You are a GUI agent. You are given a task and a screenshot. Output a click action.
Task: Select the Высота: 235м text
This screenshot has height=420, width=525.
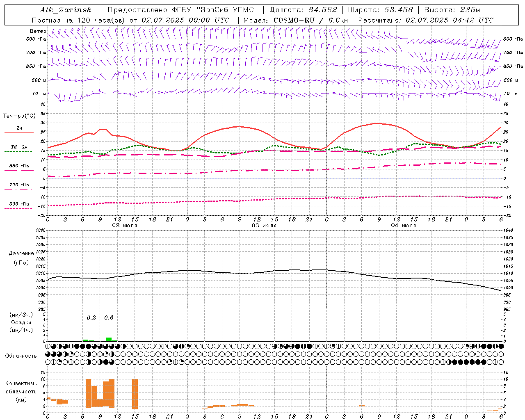click(x=452, y=10)
